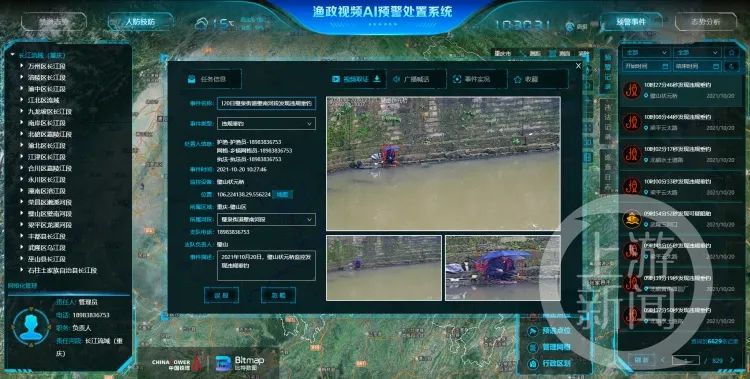Toggle 管理网格 map layer label
The image size is (750, 379).
click(556, 347)
